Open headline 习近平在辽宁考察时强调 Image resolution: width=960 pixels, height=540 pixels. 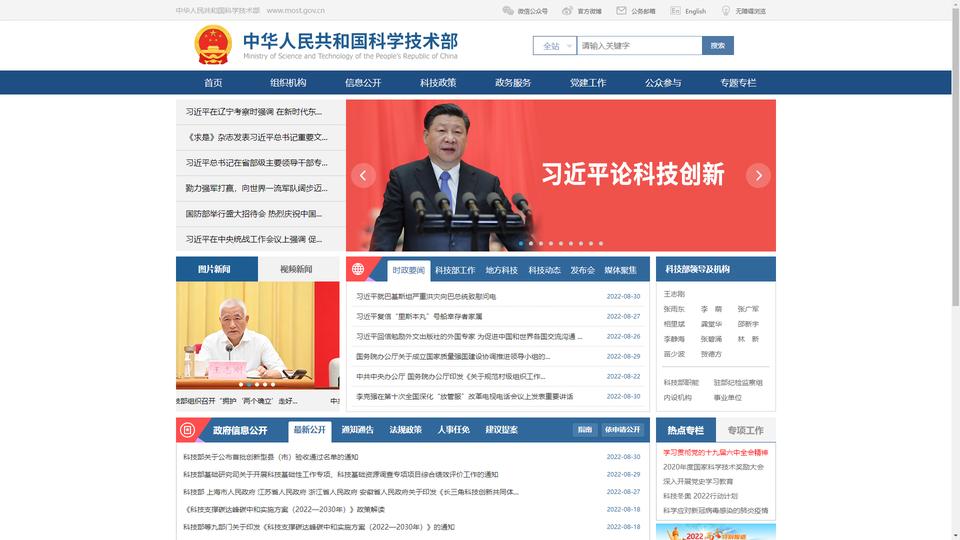pyautogui.click(x=253, y=112)
